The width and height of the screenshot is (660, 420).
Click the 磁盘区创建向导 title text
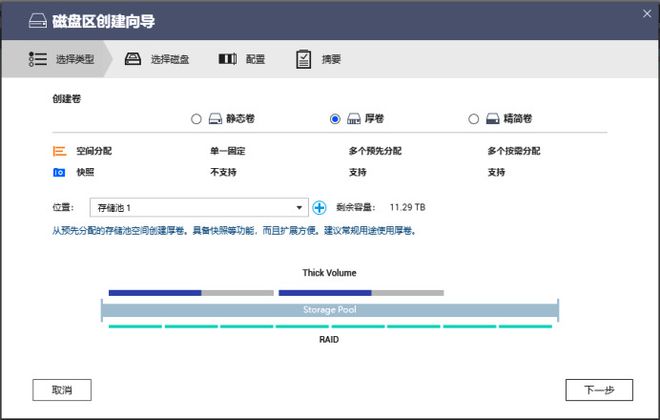coord(104,21)
